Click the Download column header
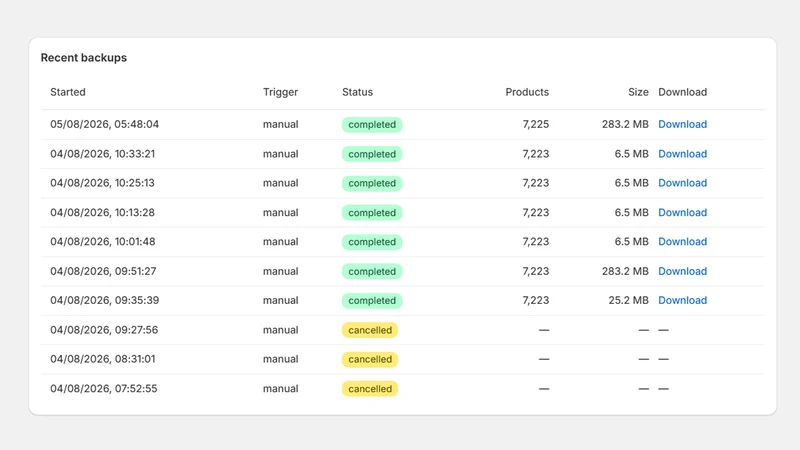The height and width of the screenshot is (450, 800). click(x=682, y=92)
